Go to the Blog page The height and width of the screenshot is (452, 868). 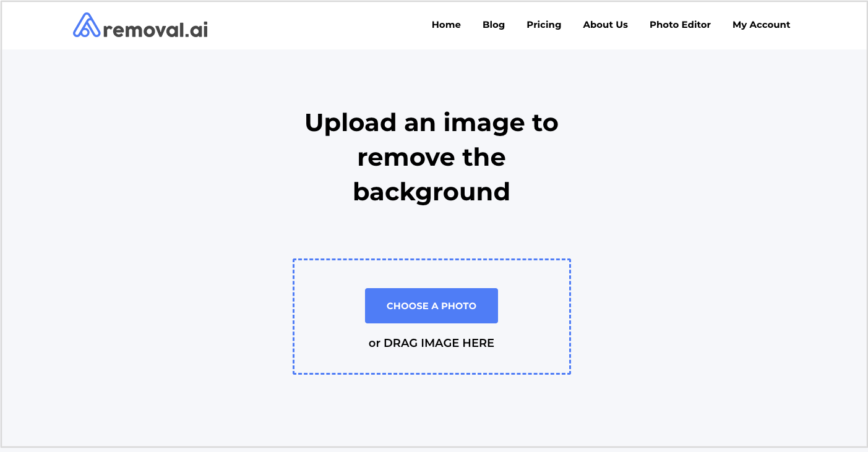click(x=494, y=25)
